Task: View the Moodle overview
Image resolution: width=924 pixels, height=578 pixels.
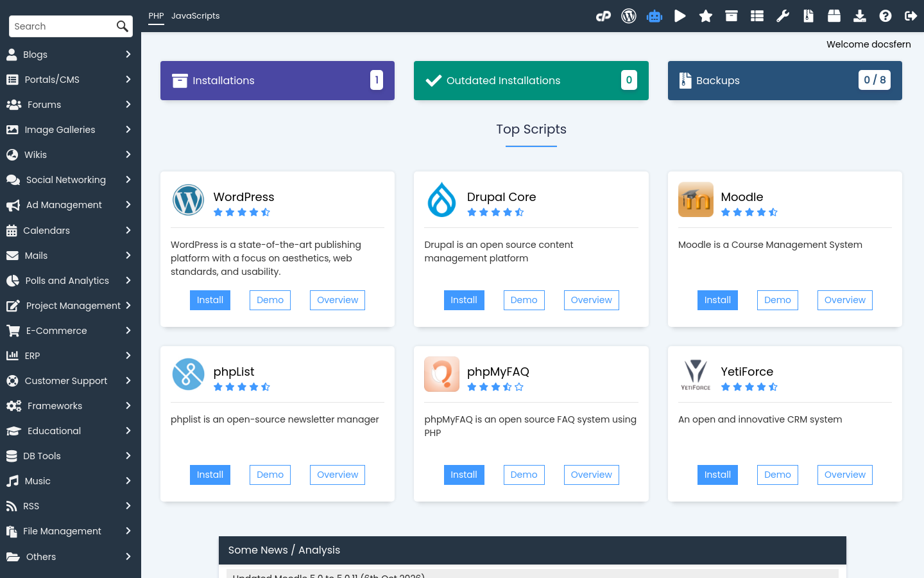Action: pyautogui.click(x=844, y=300)
